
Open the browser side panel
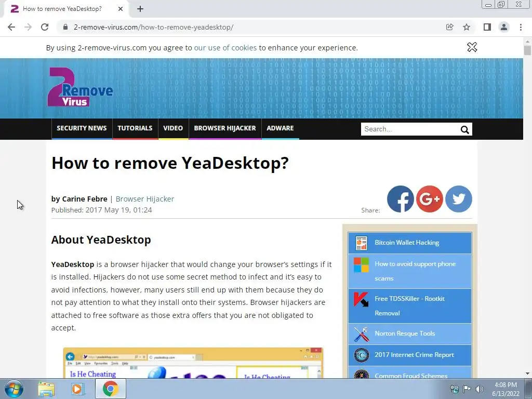pyautogui.click(x=487, y=27)
